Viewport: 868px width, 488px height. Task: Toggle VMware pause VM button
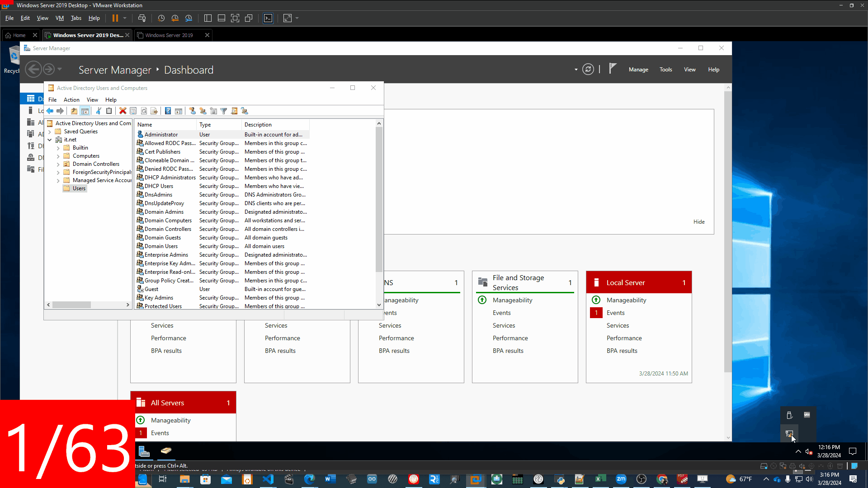[115, 18]
